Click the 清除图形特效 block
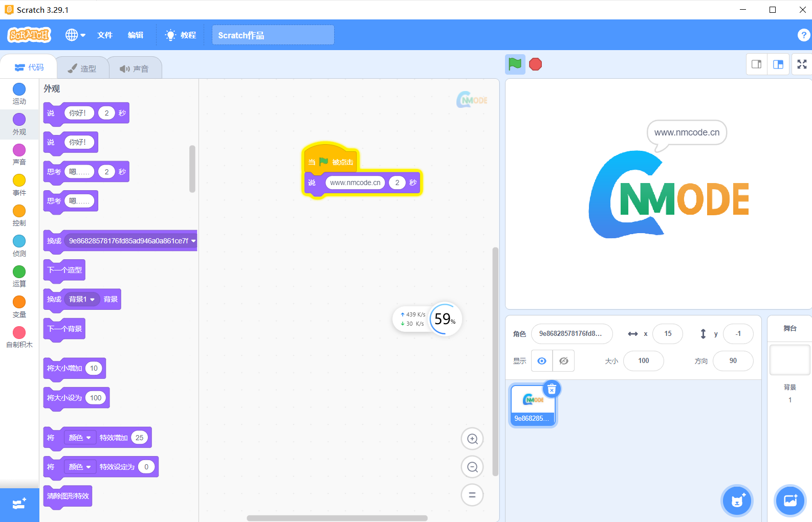This screenshot has width=812, height=522. [x=68, y=496]
